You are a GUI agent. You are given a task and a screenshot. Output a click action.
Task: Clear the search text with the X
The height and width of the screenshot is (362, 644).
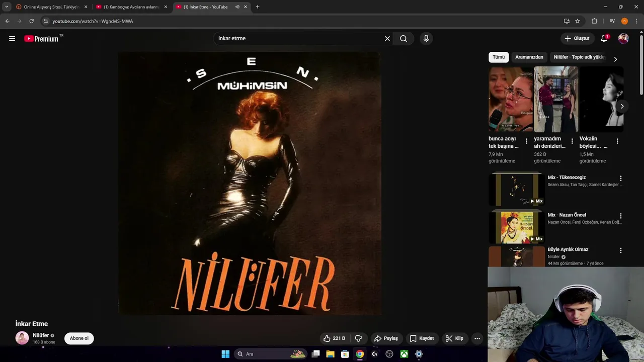[x=387, y=39]
